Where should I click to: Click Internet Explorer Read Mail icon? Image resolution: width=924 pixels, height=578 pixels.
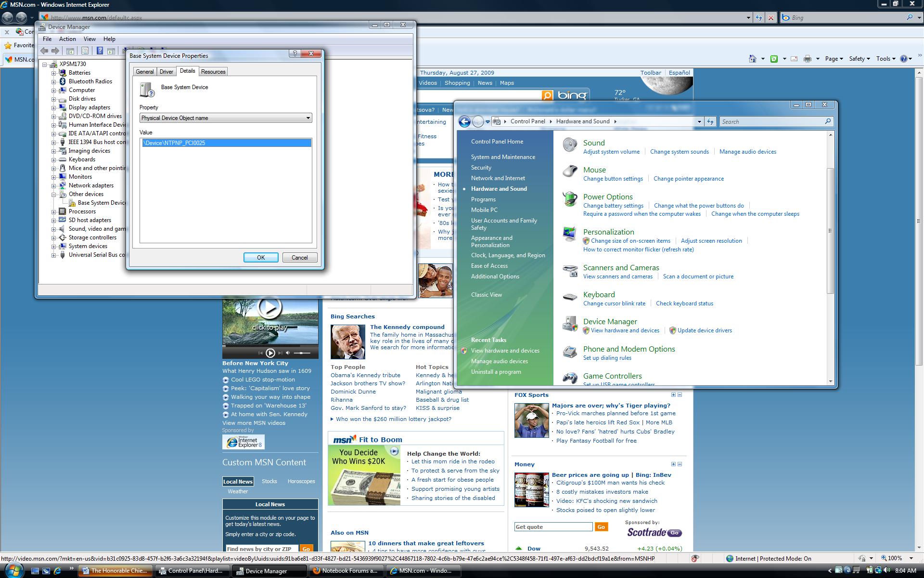click(794, 59)
